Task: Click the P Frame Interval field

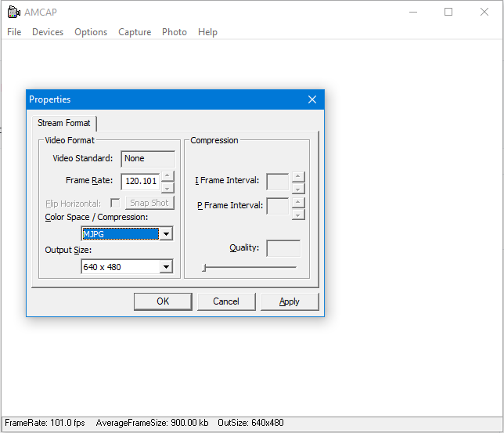Action: [x=278, y=206]
